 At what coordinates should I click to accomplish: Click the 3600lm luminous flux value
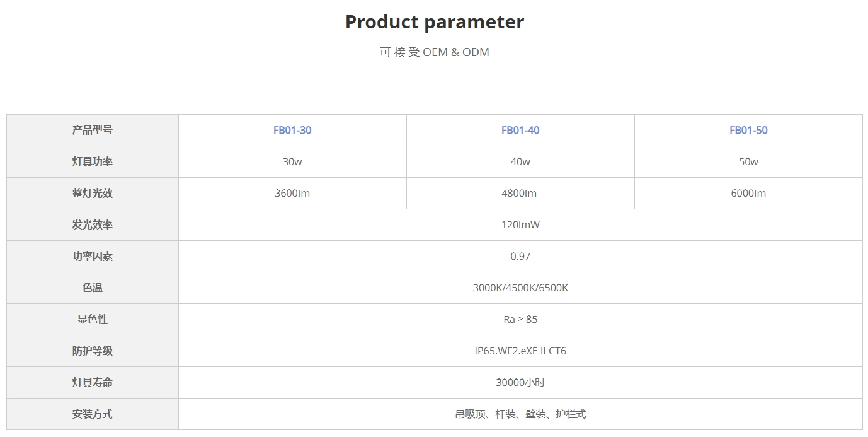pyautogui.click(x=292, y=194)
